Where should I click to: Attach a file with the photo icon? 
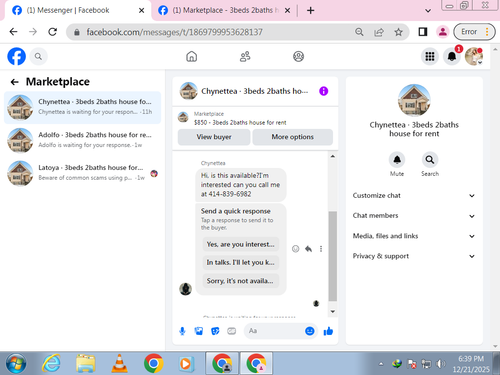click(x=199, y=331)
